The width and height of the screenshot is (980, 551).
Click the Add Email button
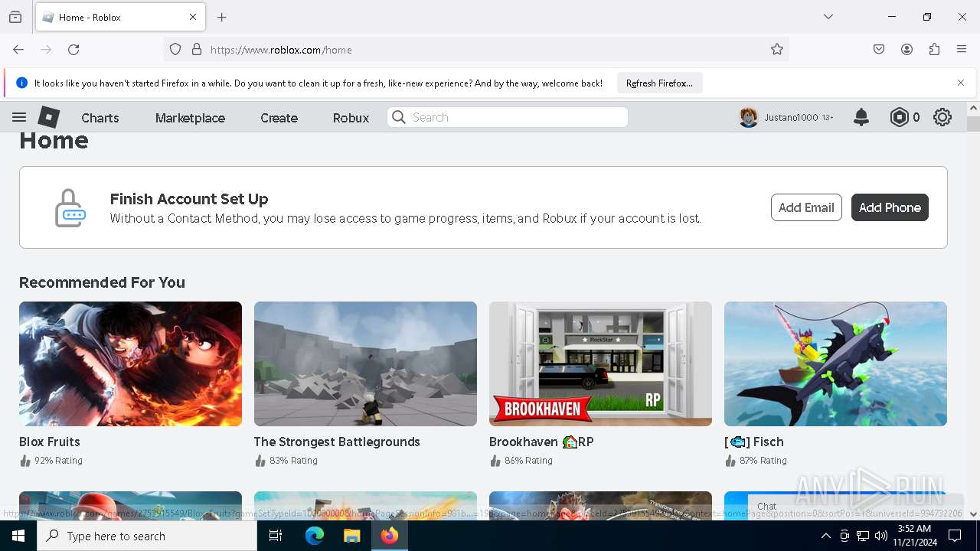click(806, 207)
